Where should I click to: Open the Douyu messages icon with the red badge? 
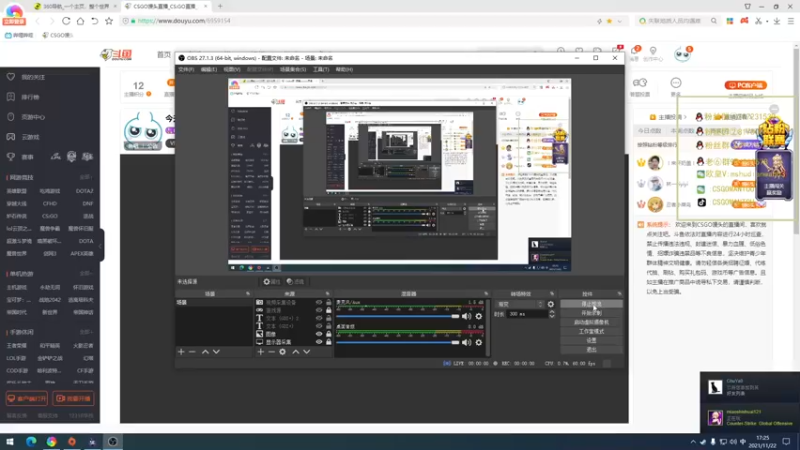click(635, 51)
